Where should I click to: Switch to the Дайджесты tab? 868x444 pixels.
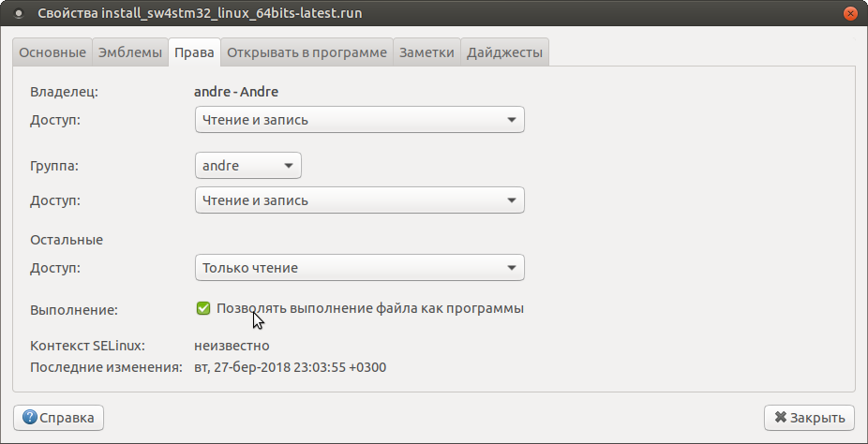pos(504,52)
